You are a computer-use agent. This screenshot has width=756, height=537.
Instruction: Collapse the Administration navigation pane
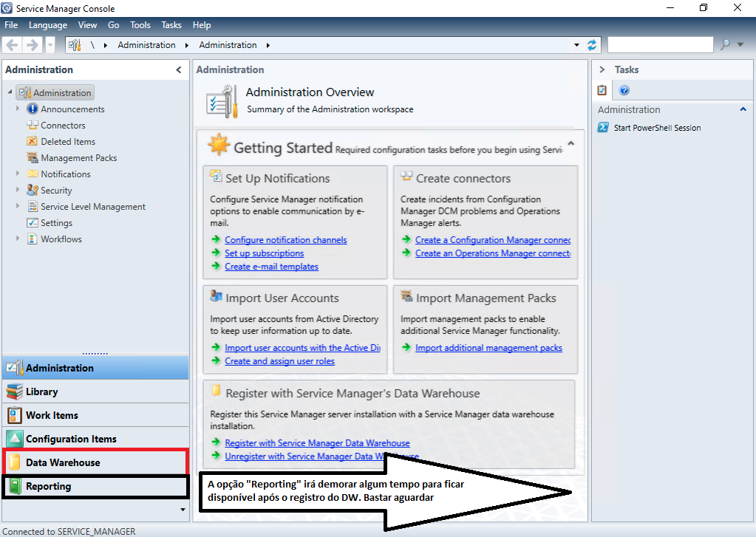click(178, 70)
